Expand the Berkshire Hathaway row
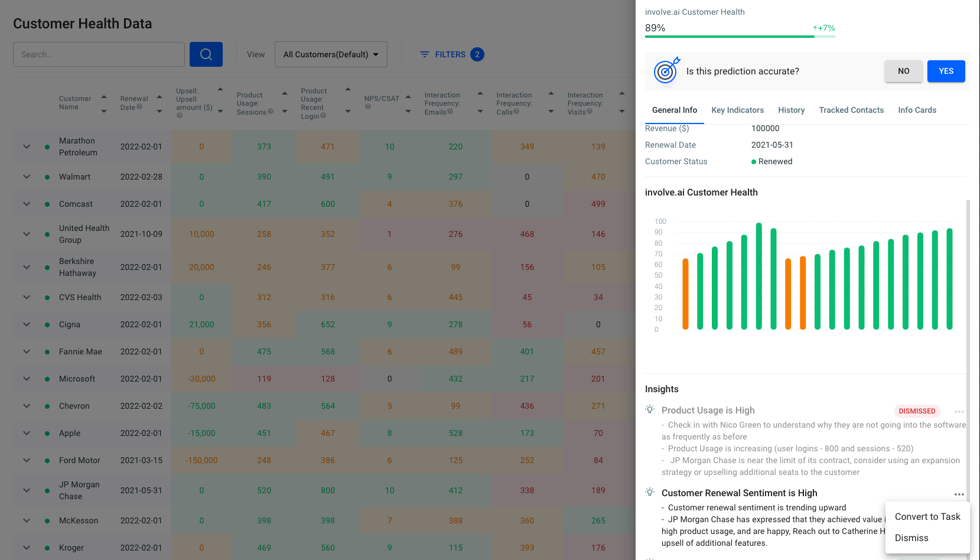 pyautogui.click(x=27, y=267)
